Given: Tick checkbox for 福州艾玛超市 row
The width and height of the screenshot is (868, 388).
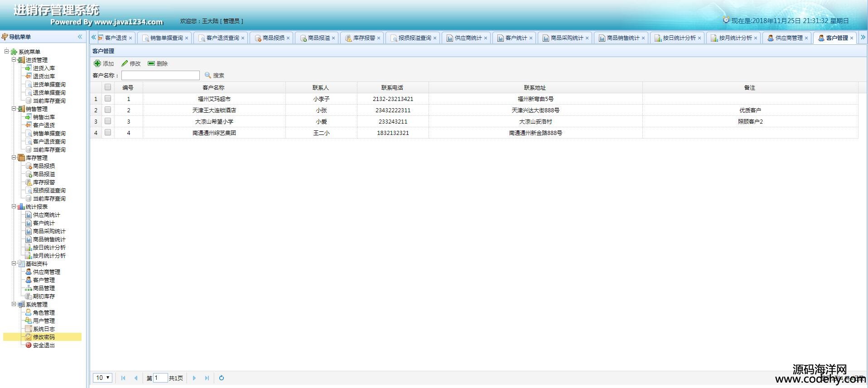Looking at the screenshot, I should [108, 99].
